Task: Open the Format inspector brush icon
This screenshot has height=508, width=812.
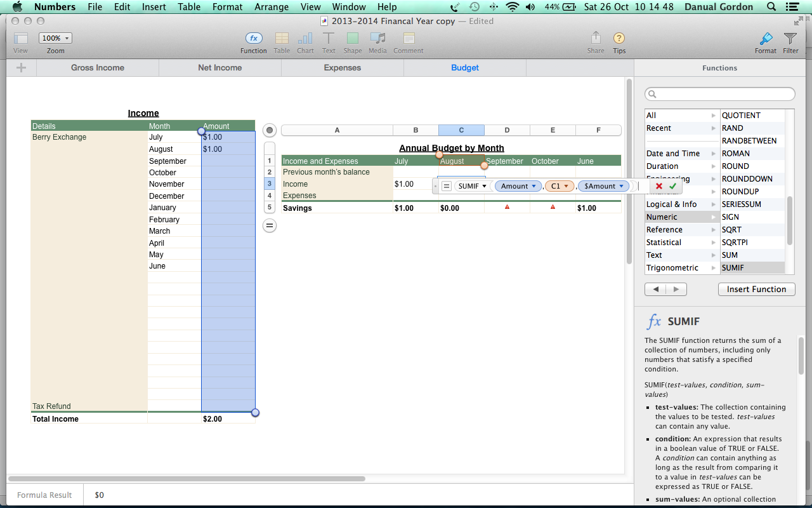Action: pyautogui.click(x=766, y=39)
